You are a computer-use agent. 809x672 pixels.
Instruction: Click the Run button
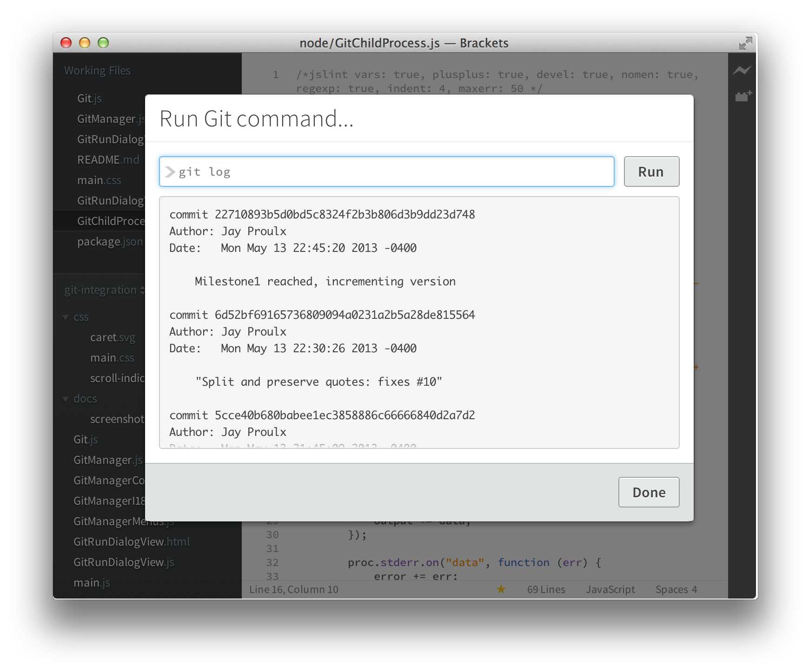pos(651,171)
